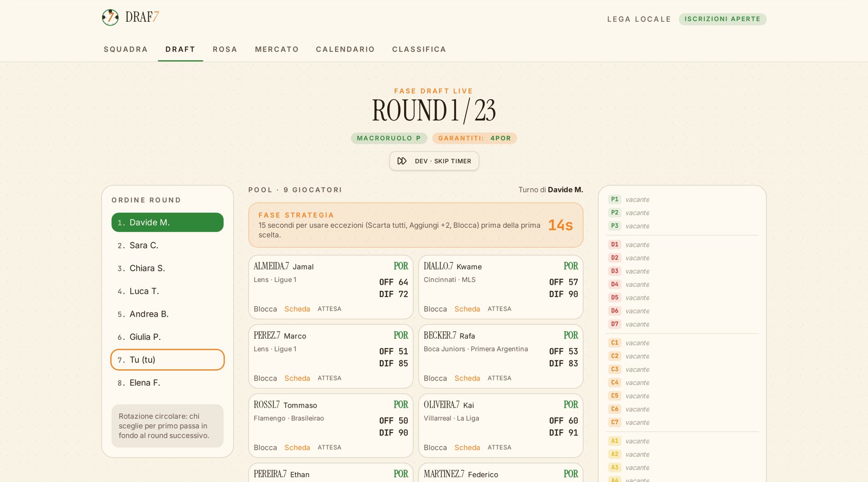Select Elena F. in round order
The height and width of the screenshot is (482, 868).
[x=168, y=383]
